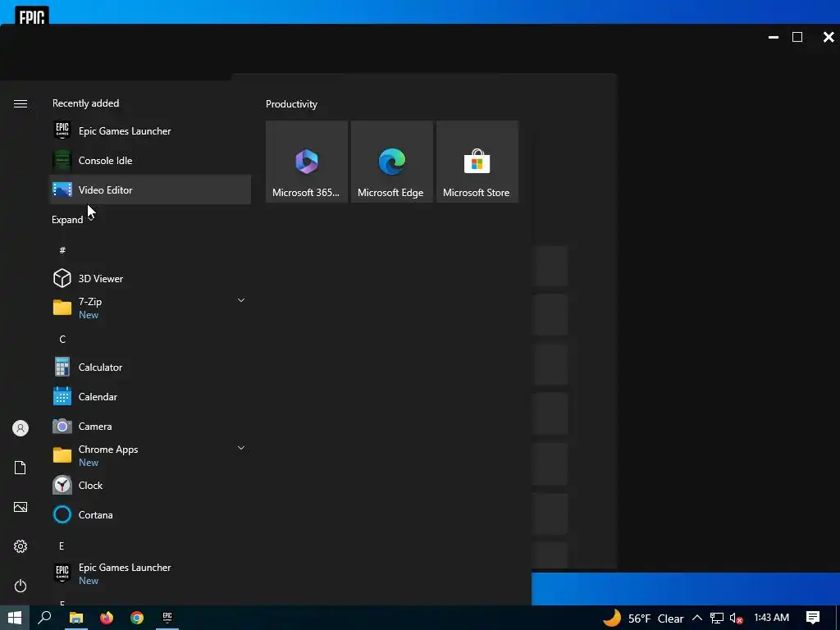The image size is (840, 630).
Task: Open the Microsoft 365 tile
Action: coord(307,162)
